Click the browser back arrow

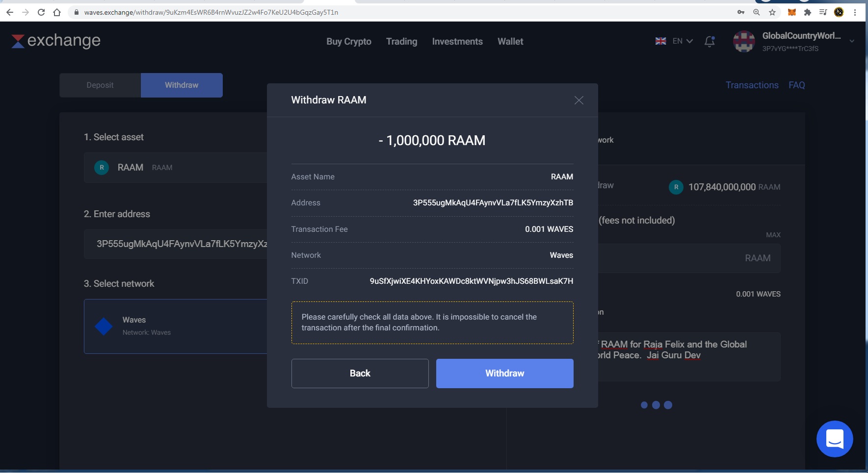click(10, 12)
